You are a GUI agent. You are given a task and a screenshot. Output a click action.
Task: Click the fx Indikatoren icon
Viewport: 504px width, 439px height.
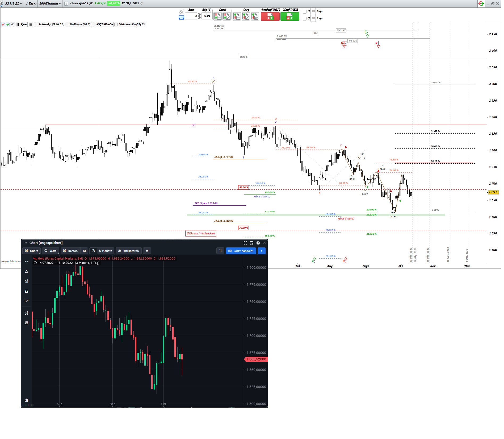click(x=129, y=251)
